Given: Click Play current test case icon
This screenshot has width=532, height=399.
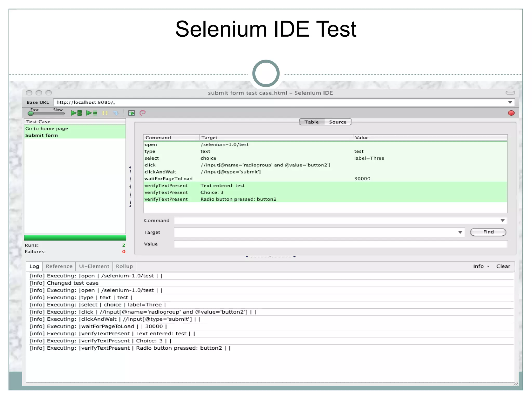Looking at the screenshot, I should pyautogui.click(x=91, y=113).
